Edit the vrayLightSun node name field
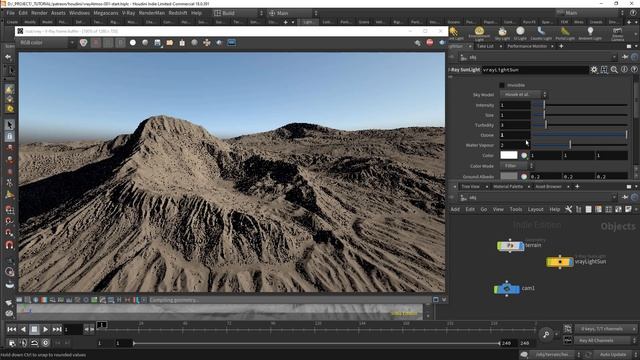Screen dimensions: 640x360 pyautogui.click(x=535, y=70)
